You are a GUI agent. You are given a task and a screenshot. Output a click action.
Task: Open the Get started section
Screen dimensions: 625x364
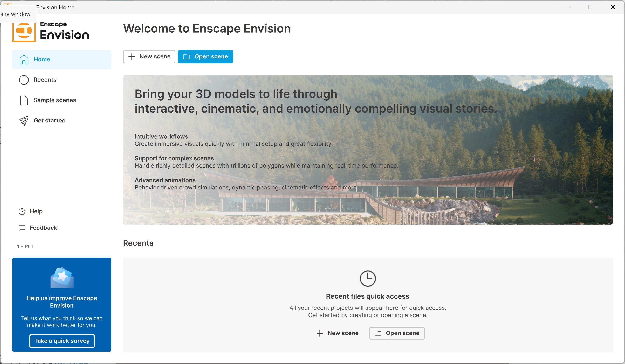tap(61, 120)
